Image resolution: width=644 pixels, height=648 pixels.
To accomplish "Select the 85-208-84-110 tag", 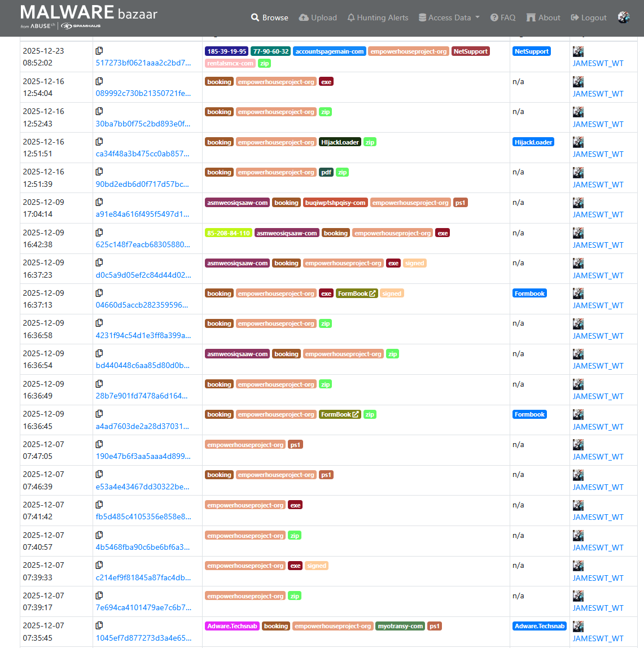I will pos(229,233).
